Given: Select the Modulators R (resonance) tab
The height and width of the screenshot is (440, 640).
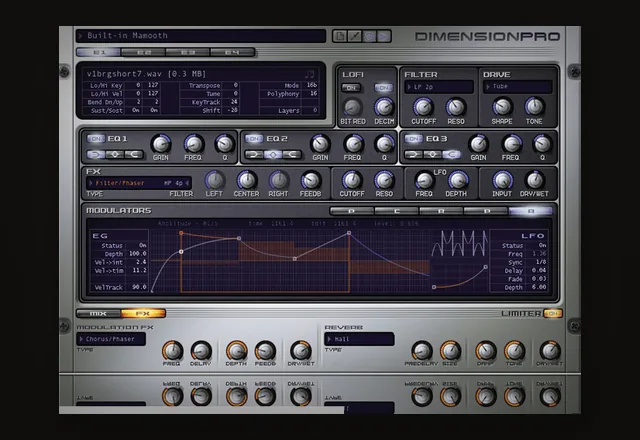Looking at the screenshot, I should pyautogui.click(x=441, y=211).
